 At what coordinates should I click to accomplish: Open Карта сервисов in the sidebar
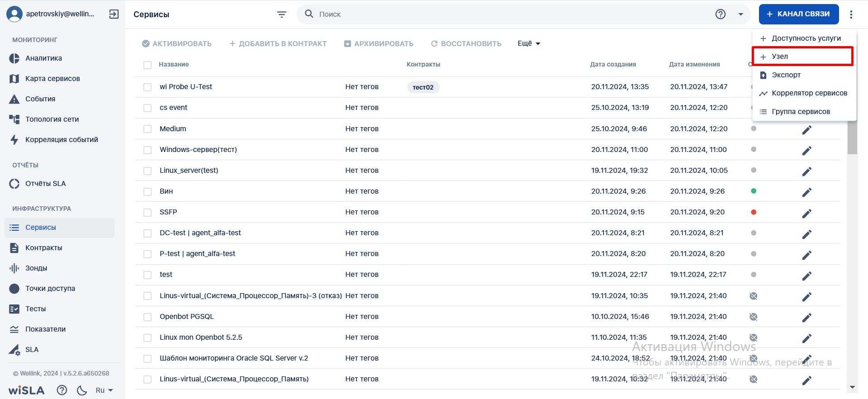(52, 79)
